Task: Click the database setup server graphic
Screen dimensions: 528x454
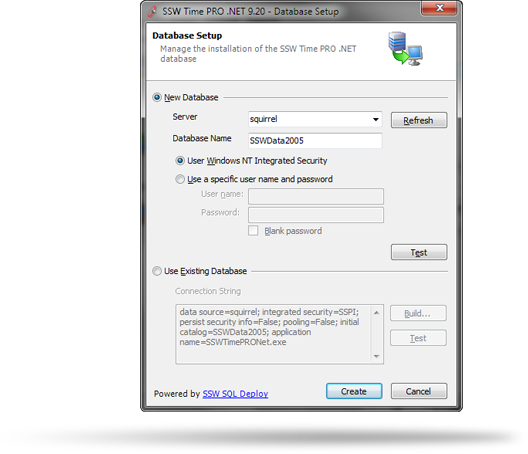Action: 405,48
